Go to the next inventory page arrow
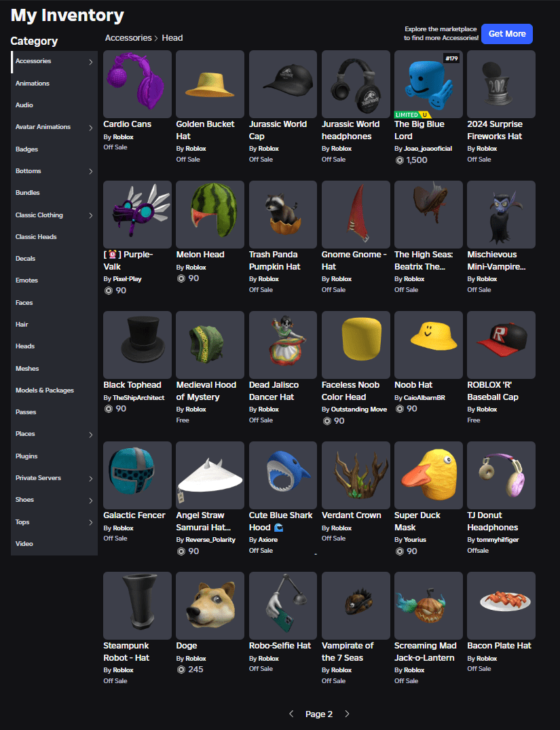This screenshot has height=730, width=560. [347, 714]
